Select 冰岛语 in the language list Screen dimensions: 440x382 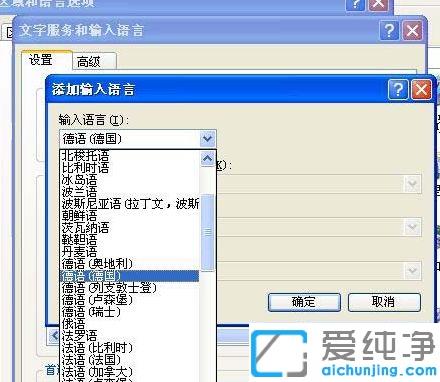(130, 180)
